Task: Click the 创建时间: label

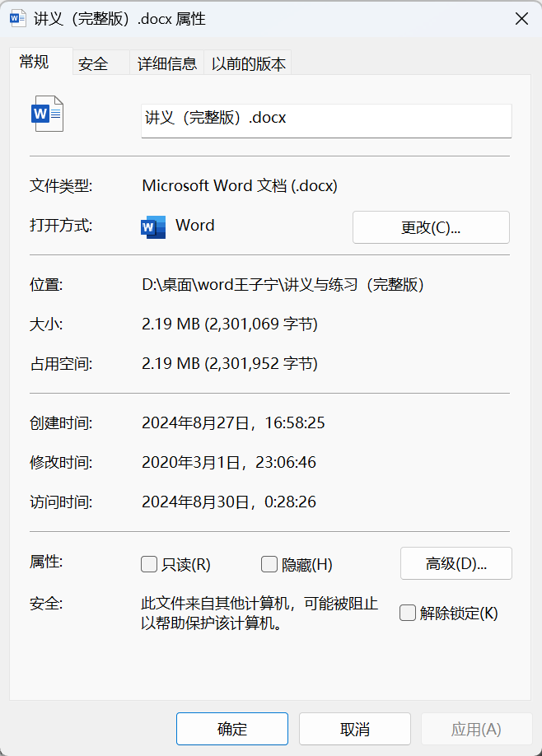Action: 61,422
